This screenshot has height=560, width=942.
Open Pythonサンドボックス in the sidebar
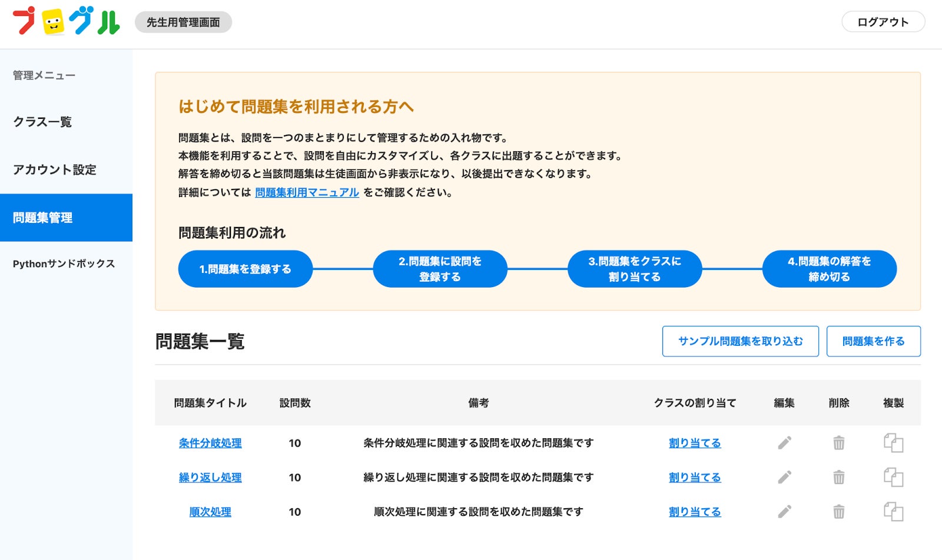(66, 264)
